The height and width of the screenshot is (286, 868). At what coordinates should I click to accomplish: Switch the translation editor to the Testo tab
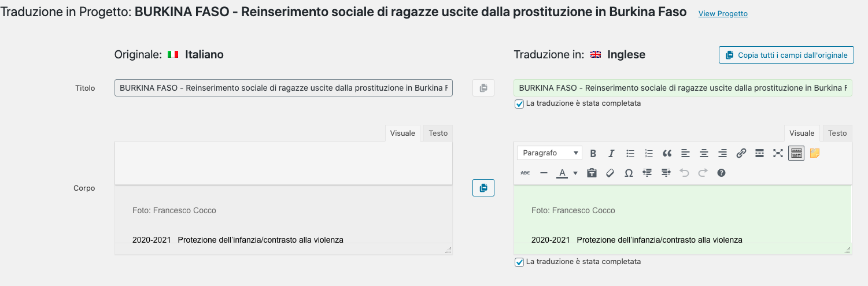pos(837,133)
